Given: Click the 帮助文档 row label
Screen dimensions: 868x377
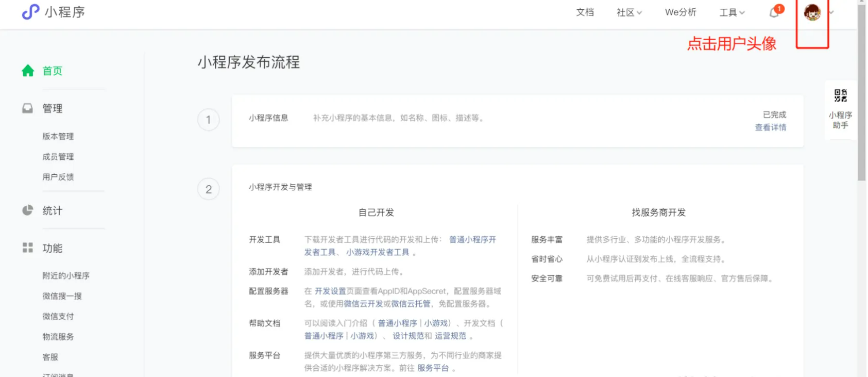Looking at the screenshot, I should click(x=264, y=323).
